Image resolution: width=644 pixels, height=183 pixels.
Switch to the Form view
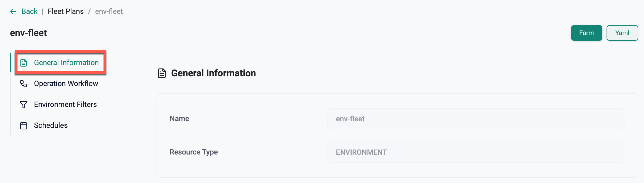(586, 33)
